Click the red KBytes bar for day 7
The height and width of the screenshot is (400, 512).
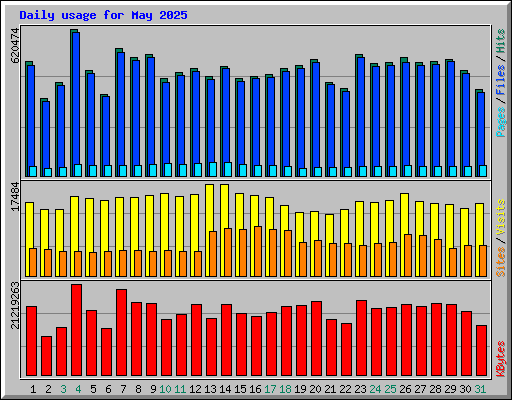121,333
